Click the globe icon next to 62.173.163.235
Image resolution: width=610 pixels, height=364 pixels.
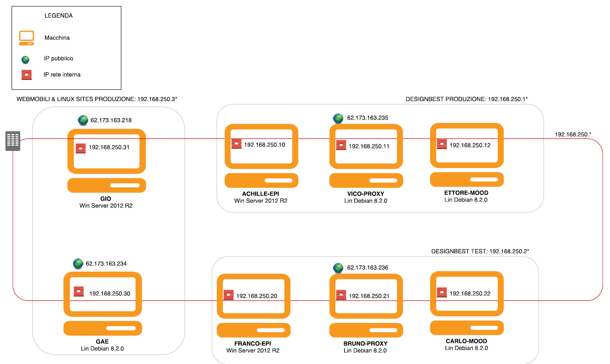click(339, 118)
